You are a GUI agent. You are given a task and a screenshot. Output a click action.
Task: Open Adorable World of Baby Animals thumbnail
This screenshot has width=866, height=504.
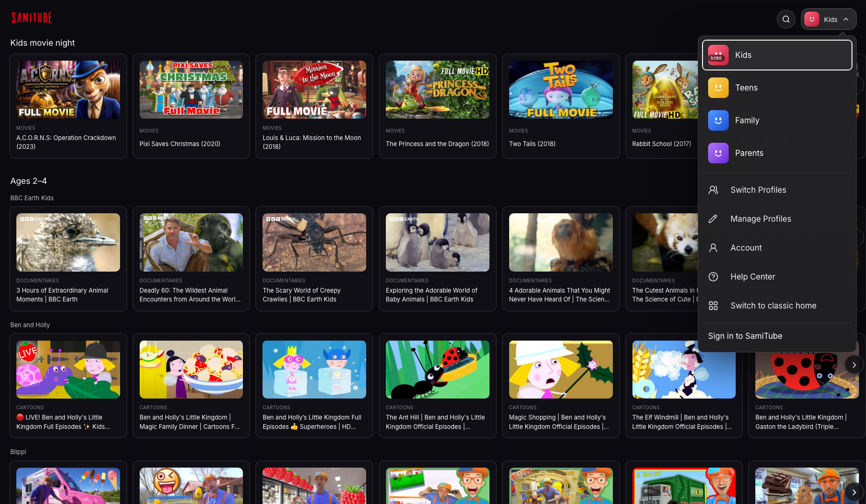[x=438, y=243]
